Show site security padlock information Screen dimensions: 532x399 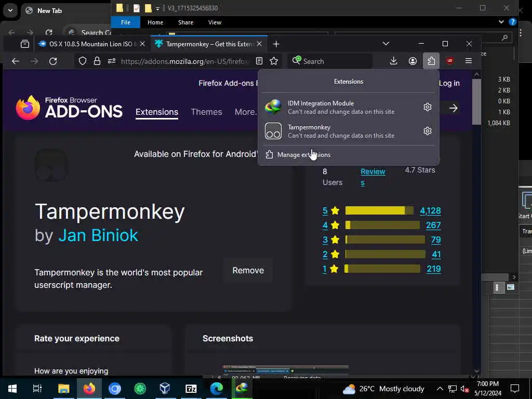97,61
